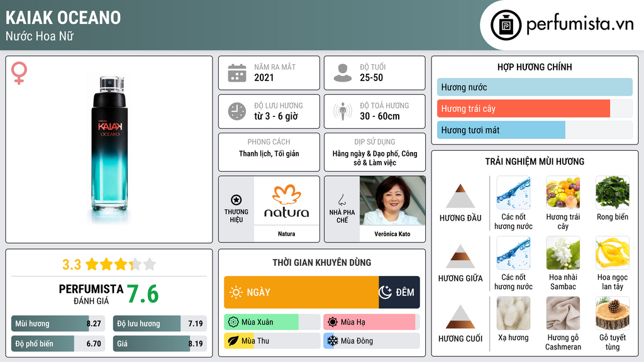Click the Nước Hoa Nữ subtitle
644x362 pixels.
(x=40, y=36)
